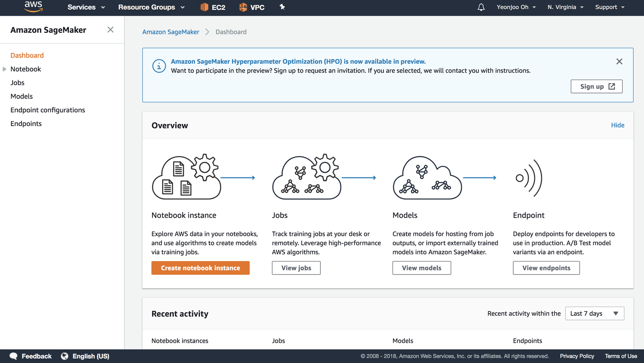This screenshot has height=363, width=644.
Task: Open the EC2 shortcut icon
Action: point(204,7)
